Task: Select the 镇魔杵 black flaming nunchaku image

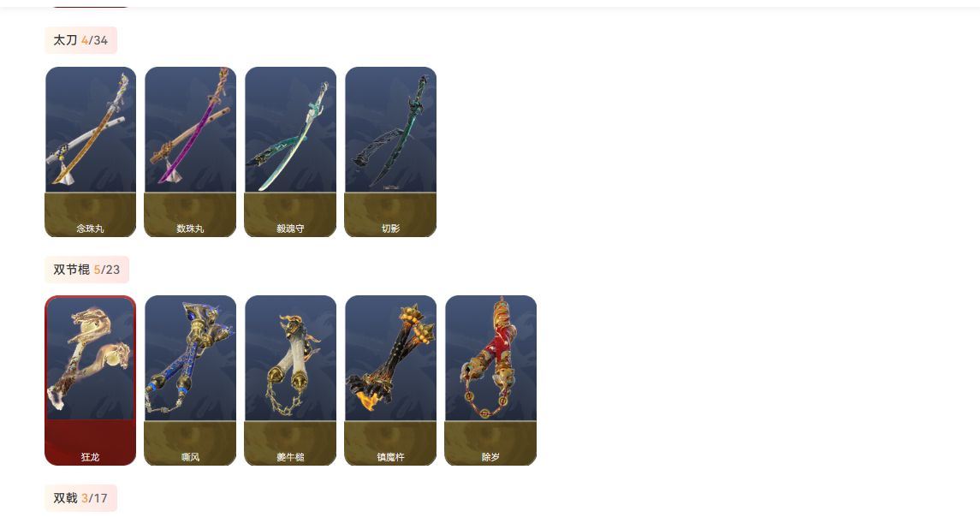Action: tap(390, 358)
